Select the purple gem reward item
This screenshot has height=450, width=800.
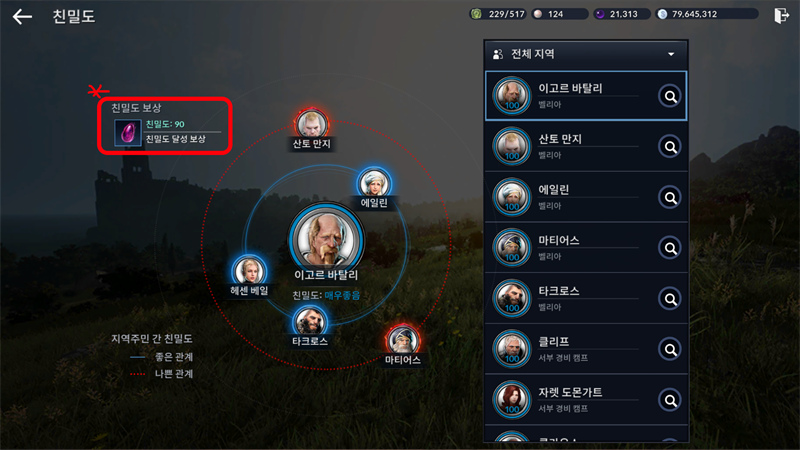(128, 133)
